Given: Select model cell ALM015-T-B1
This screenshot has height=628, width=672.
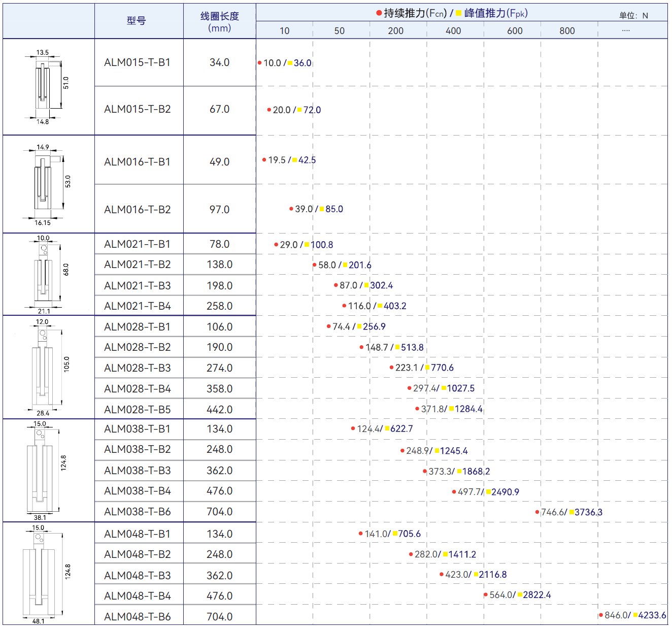Looking at the screenshot, I should [137, 62].
